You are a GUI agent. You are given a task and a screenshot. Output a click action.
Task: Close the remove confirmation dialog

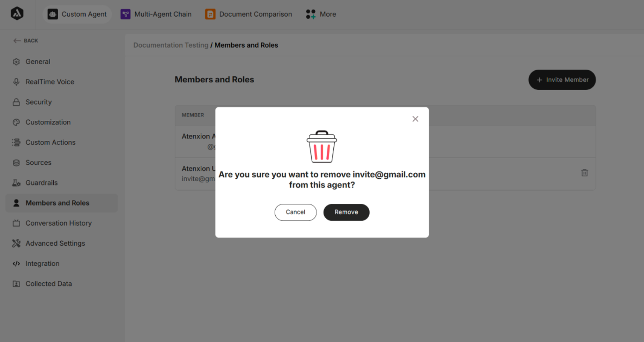tap(415, 119)
